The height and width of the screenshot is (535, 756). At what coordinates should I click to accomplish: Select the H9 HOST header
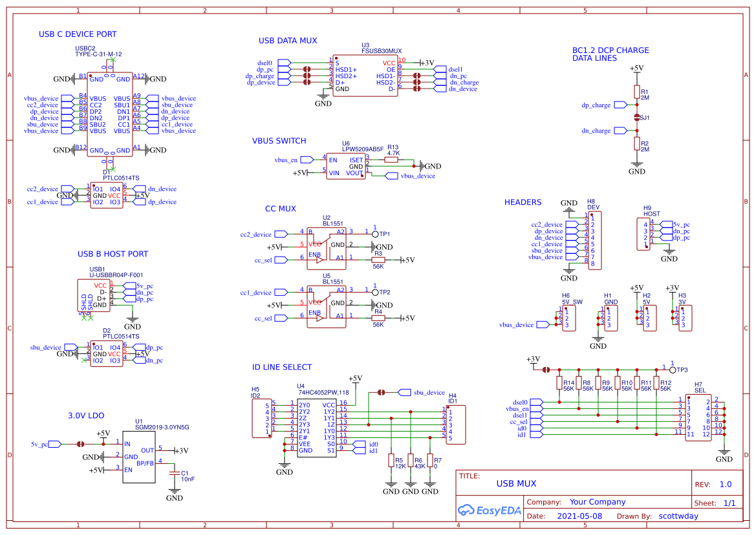[643, 234]
